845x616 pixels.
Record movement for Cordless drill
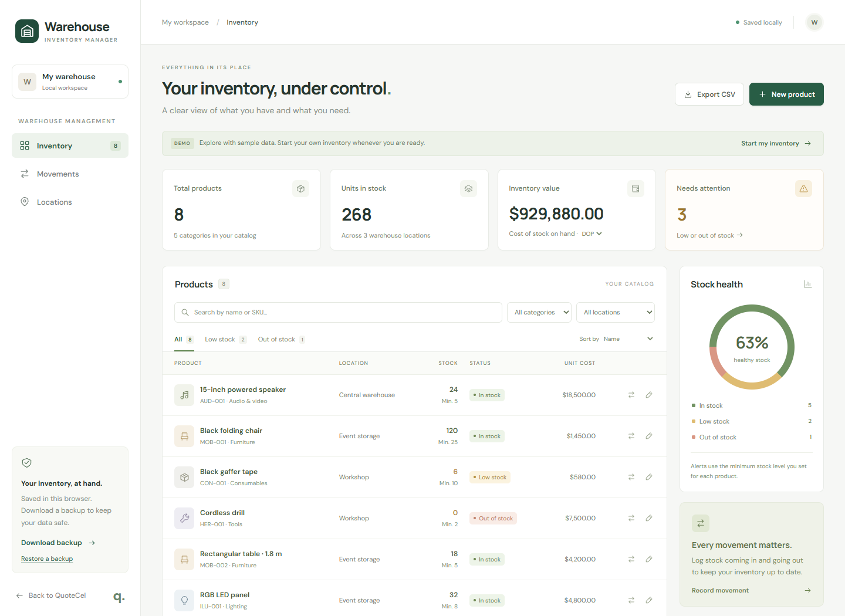point(631,518)
